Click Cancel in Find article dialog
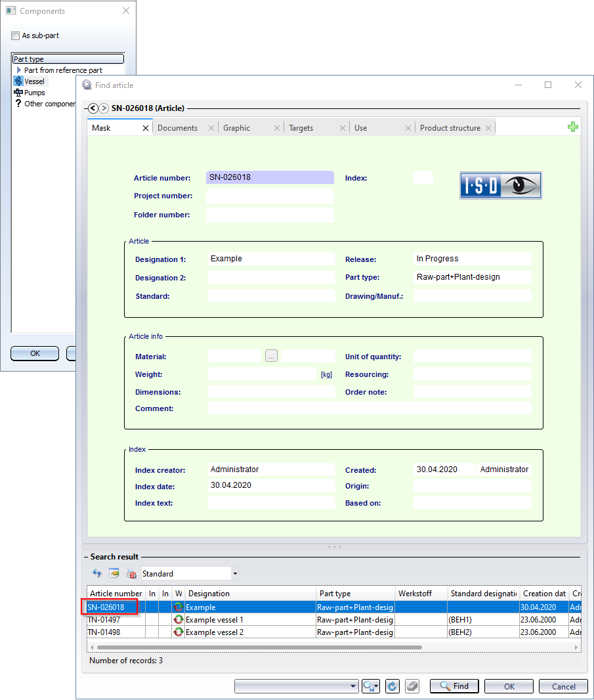The image size is (594, 700). [x=563, y=686]
